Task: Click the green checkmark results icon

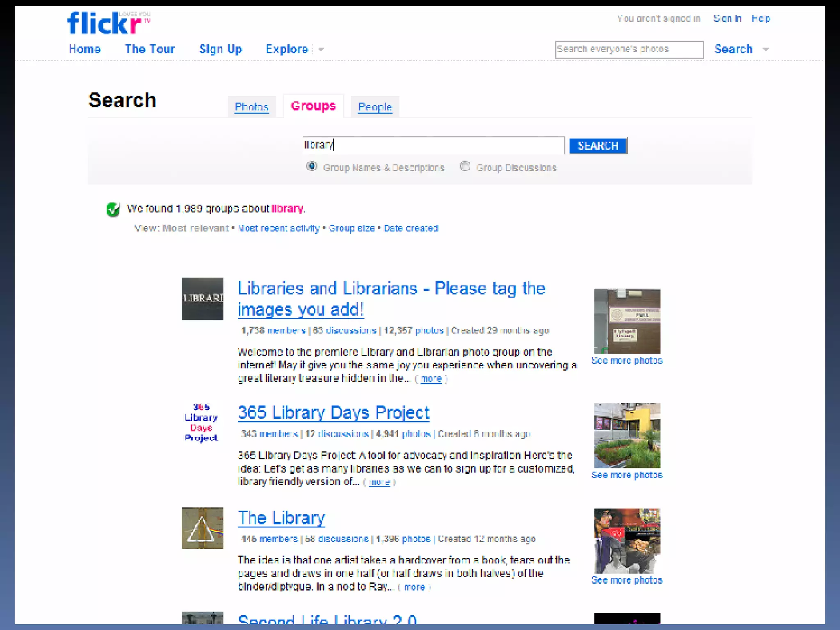Action: click(x=113, y=209)
